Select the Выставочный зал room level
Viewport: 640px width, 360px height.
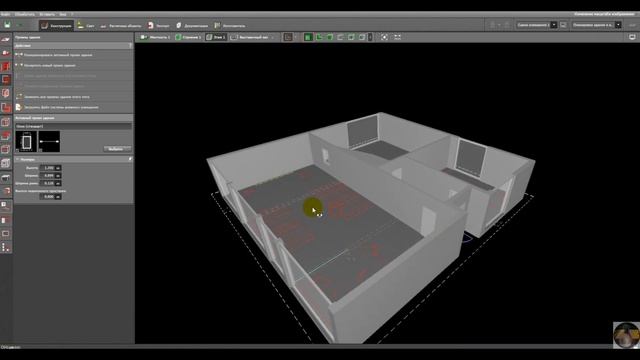[249, 37]
